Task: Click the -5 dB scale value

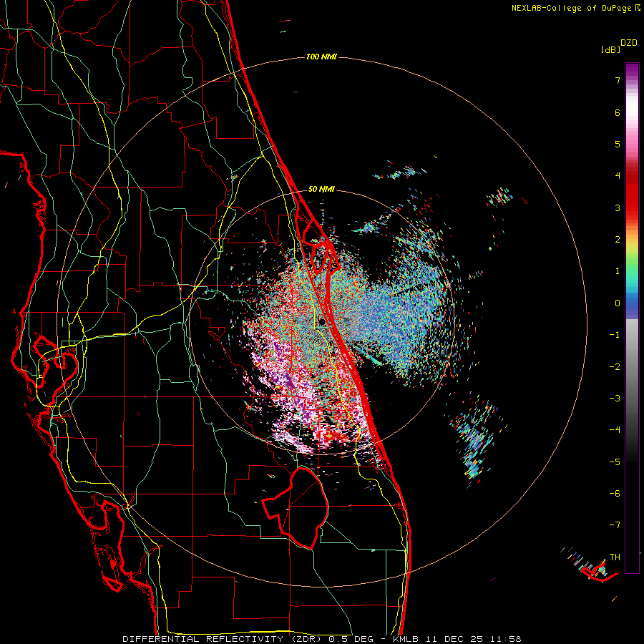Action: [x=615, y=462]
